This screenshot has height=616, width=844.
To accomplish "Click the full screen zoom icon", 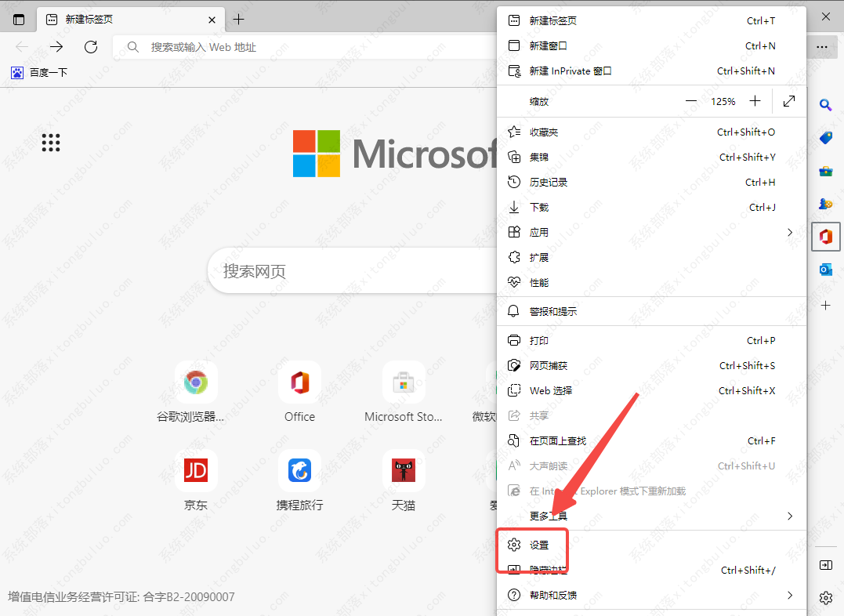I will coord(789,101).
